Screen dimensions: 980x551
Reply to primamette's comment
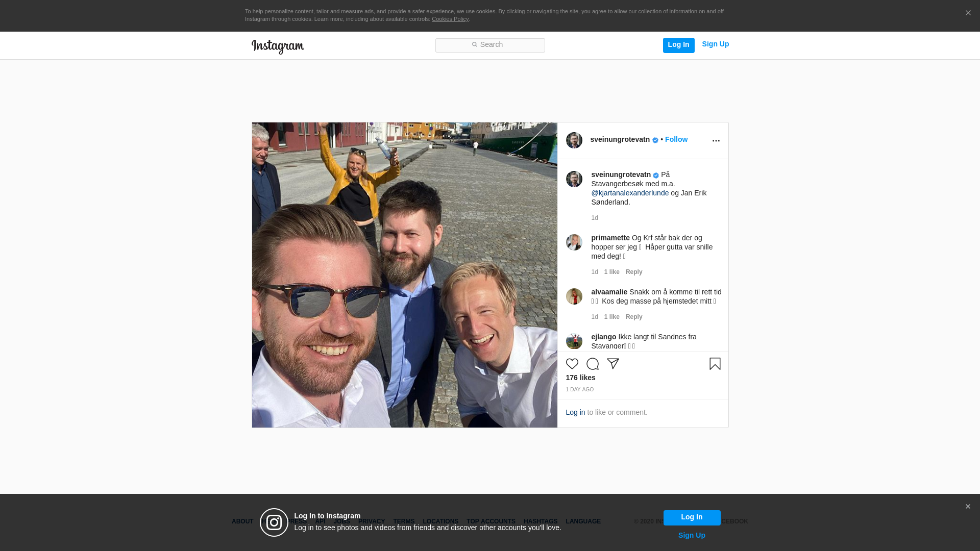pyautogui.click(x=634, y=272)
